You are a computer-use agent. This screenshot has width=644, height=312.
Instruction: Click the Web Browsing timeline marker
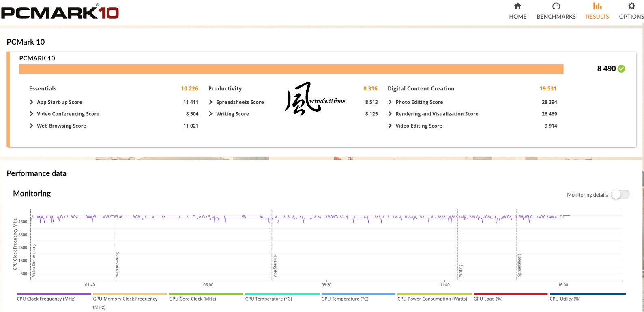pos(117,265)
